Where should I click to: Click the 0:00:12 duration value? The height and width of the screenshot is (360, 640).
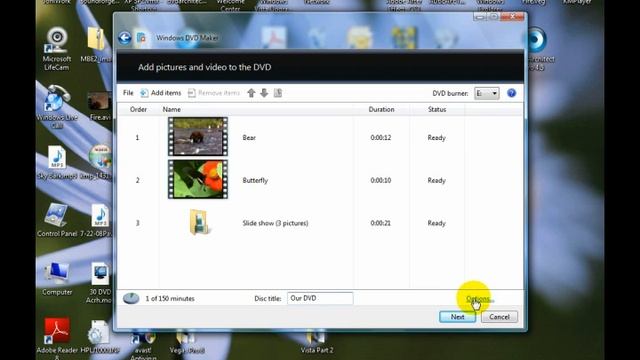(380, 138)
